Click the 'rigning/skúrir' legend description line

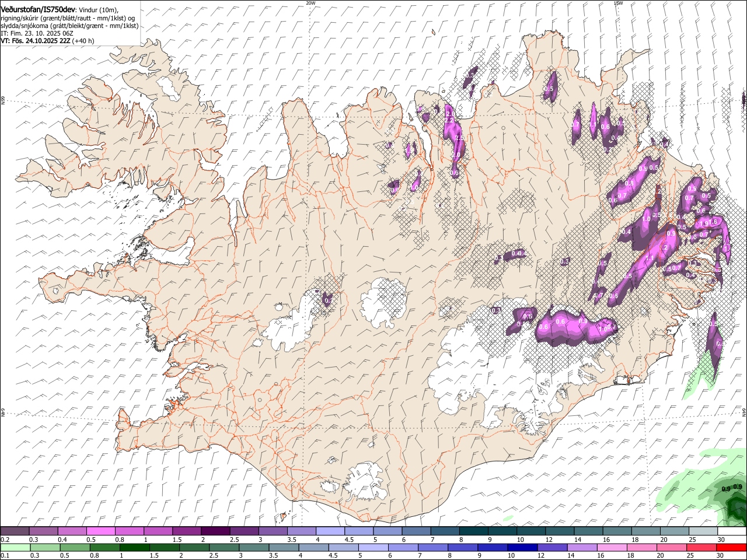pyautogui.click(x=68, y=18)
